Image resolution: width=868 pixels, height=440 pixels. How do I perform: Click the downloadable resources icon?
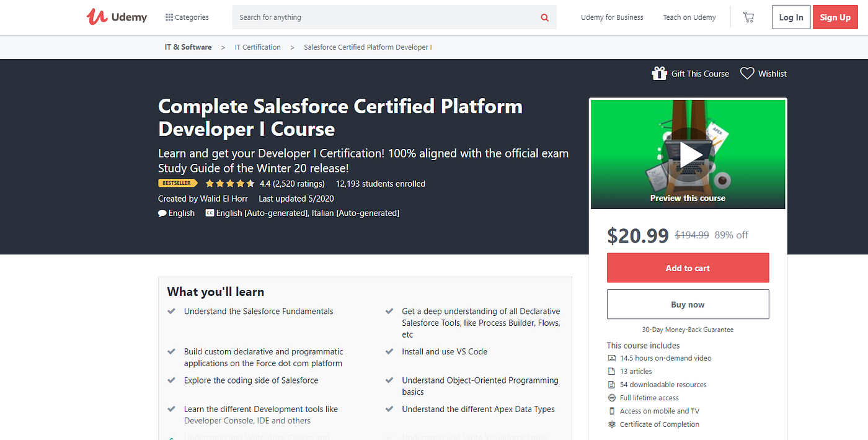[x=612, y=385]
